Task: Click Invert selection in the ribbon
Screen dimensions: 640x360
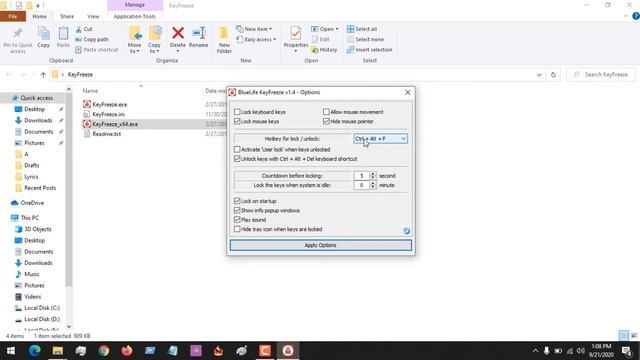Action: 369,50
